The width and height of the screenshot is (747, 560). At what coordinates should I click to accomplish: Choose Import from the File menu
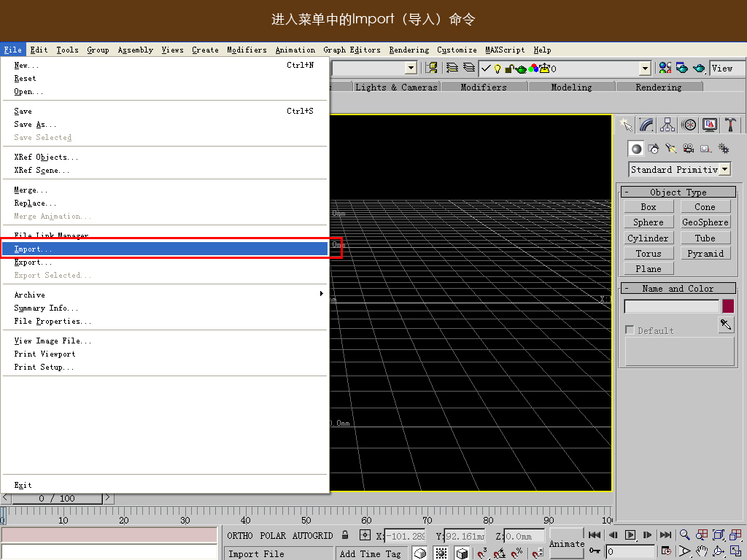(x=165, y=249)
